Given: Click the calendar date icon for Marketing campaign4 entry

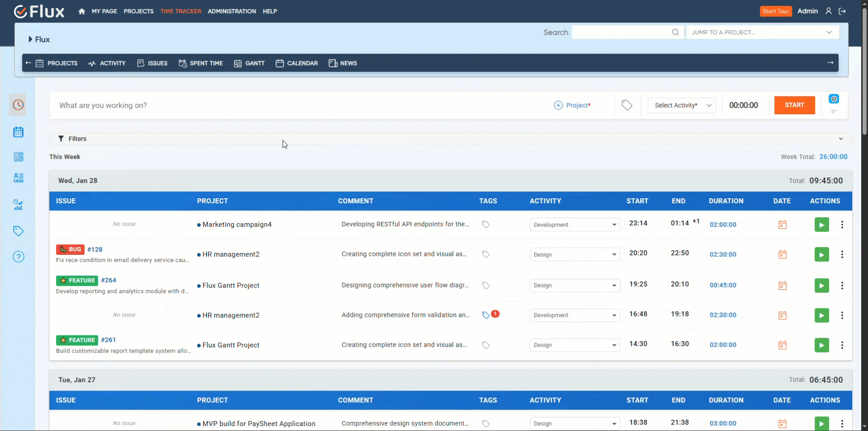Looking at the screenshot, I should point(782,225).
